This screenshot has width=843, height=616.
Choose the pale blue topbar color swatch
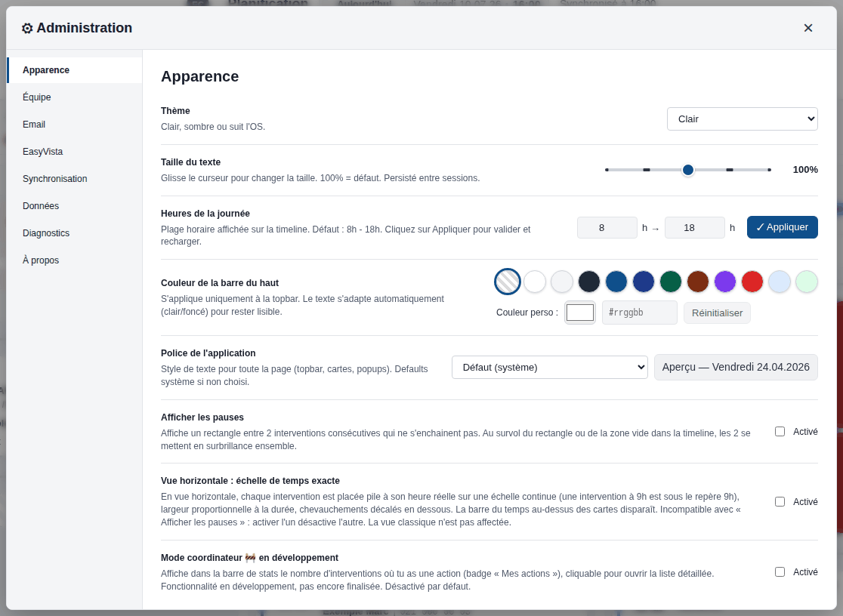point(780,282)
